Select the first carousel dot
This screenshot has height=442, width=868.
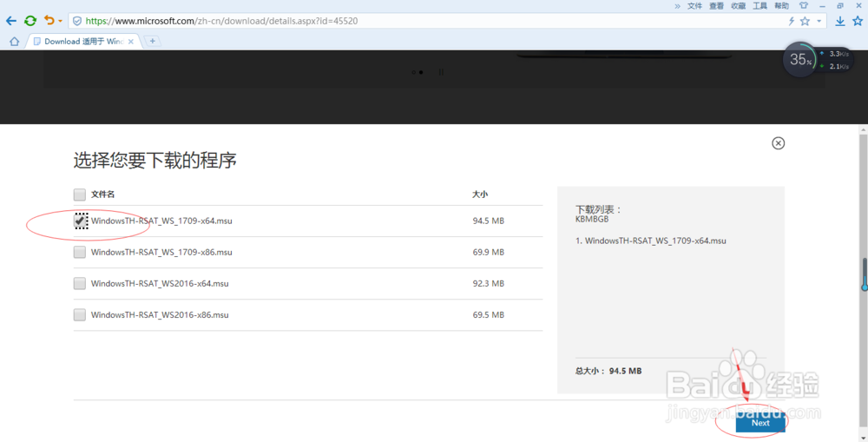point(413,72)
